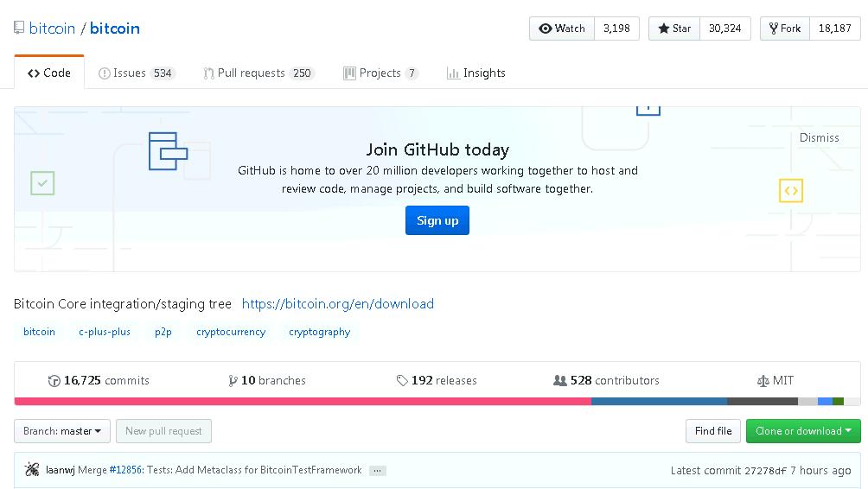Switch to the Issues tab
The width and height of the screenshot is (868, 489).
(137, 73)
